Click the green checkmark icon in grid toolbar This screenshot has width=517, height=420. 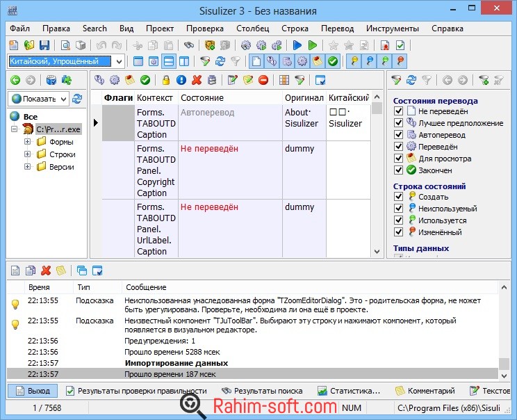click(x=145, y=80)
